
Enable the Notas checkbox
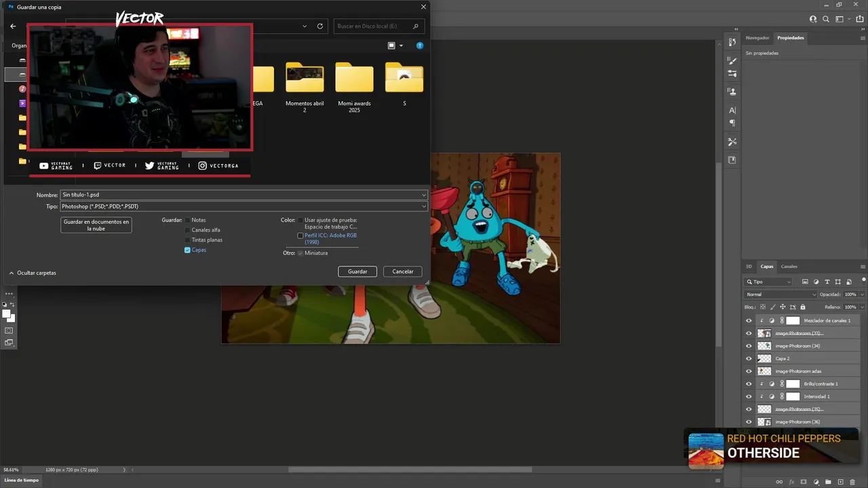coord(187,220)
